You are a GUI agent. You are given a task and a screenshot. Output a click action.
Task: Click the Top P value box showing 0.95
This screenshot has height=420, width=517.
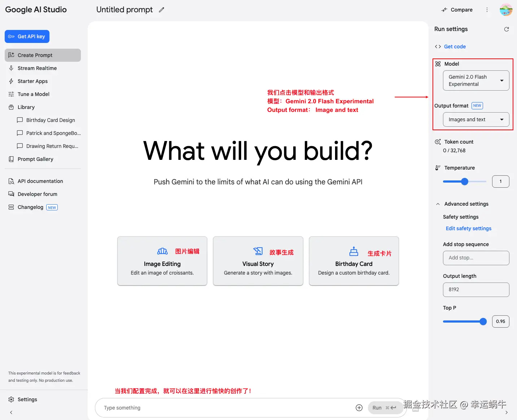tap(501, 321)
